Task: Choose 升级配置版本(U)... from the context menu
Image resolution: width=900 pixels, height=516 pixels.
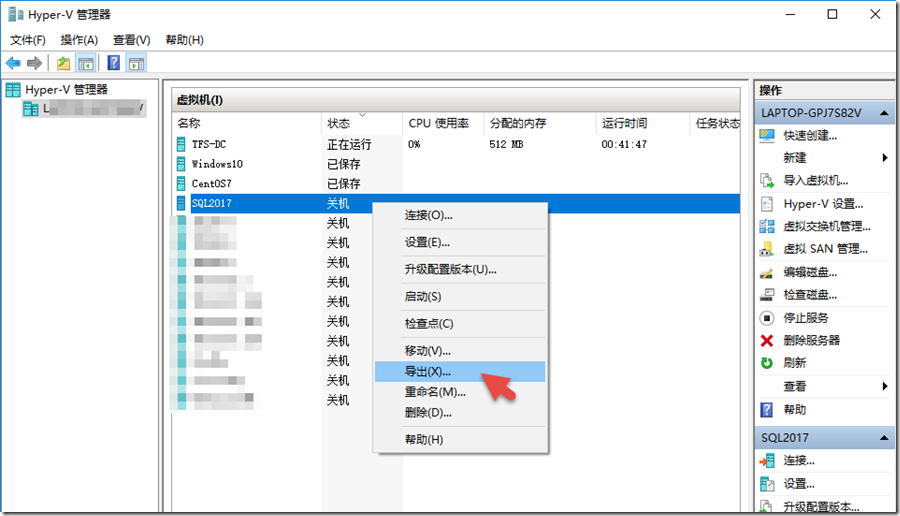Action: coord(460,269)
